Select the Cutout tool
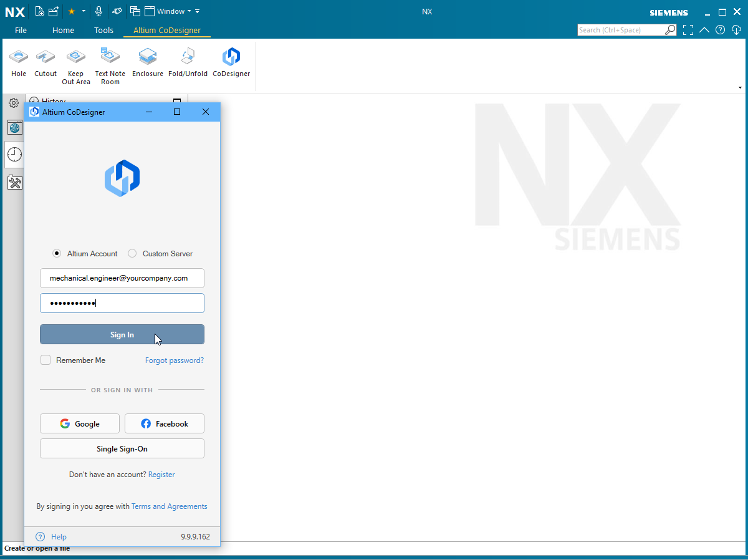Viewport: 748px width, 560px height. tap(46, 62)
